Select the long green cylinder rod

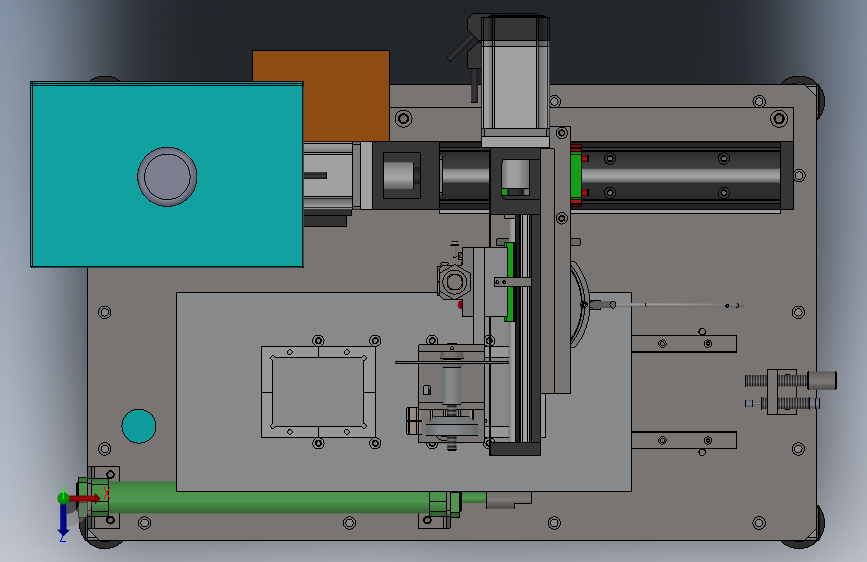coord(271,498)
